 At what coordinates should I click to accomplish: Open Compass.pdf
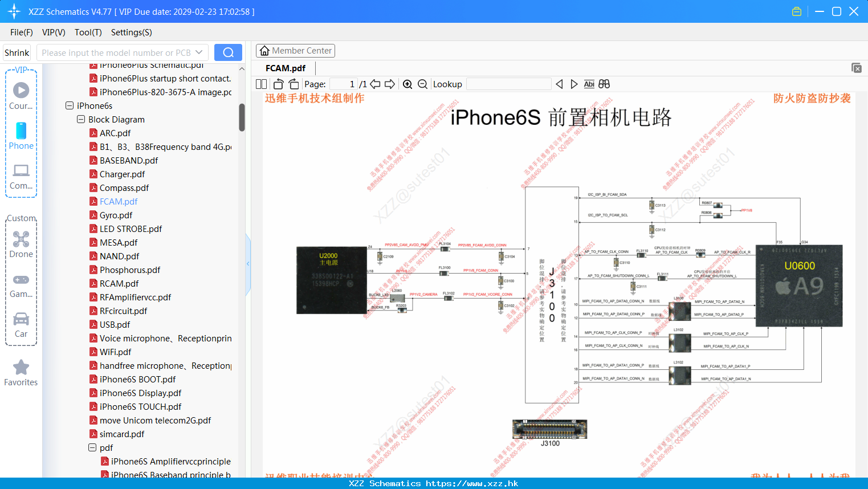(x=124, y=188)
